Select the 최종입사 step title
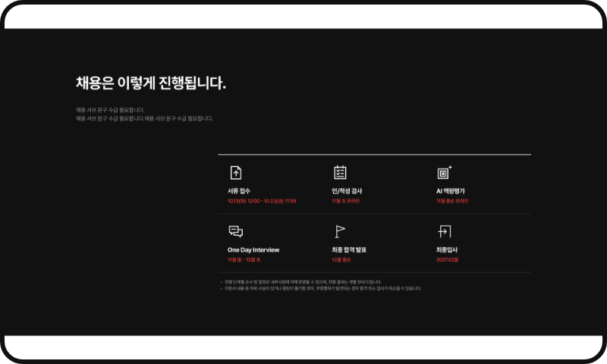Screen dimensions: 607x364 pos(447,250)
